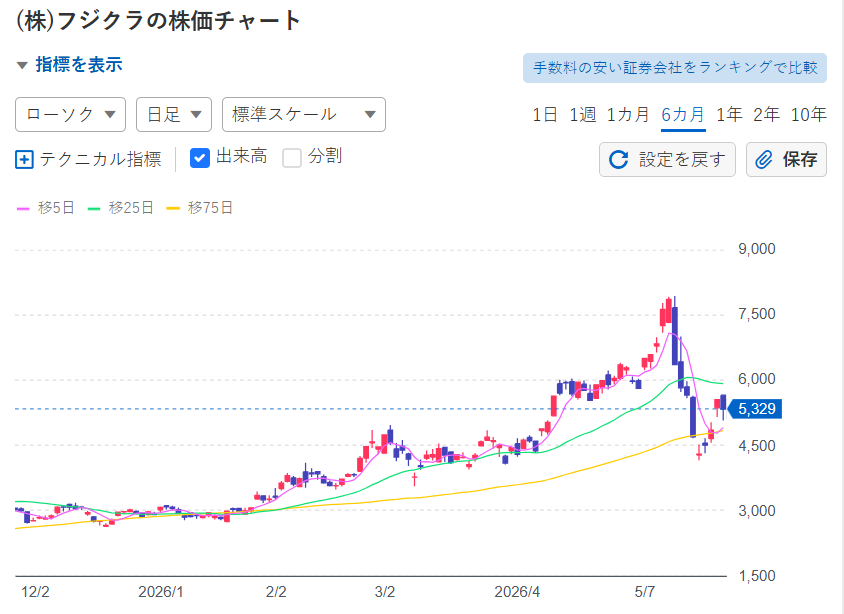This screenshot has width=844, height=614.
Task: Click the 7,500 price axis label
Action: pos(757,314)
